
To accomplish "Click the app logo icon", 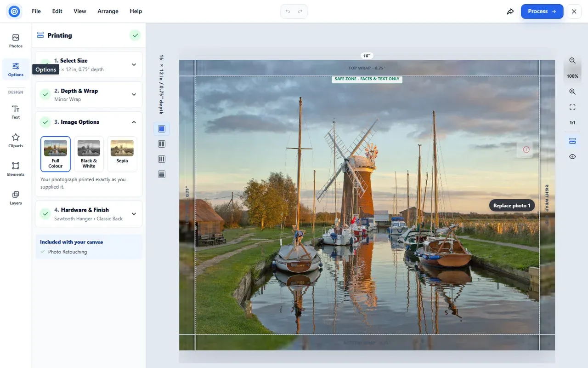I will point(14,11).
